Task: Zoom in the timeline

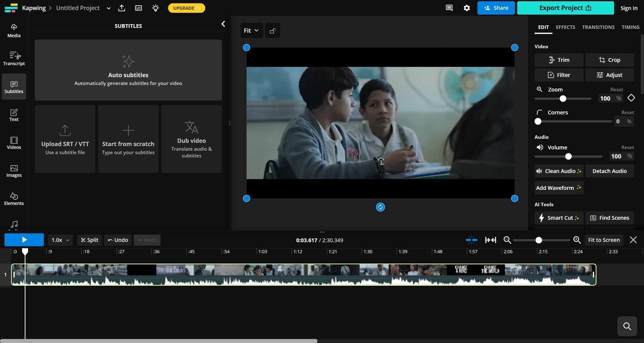Action: click(x=577, y=240)
